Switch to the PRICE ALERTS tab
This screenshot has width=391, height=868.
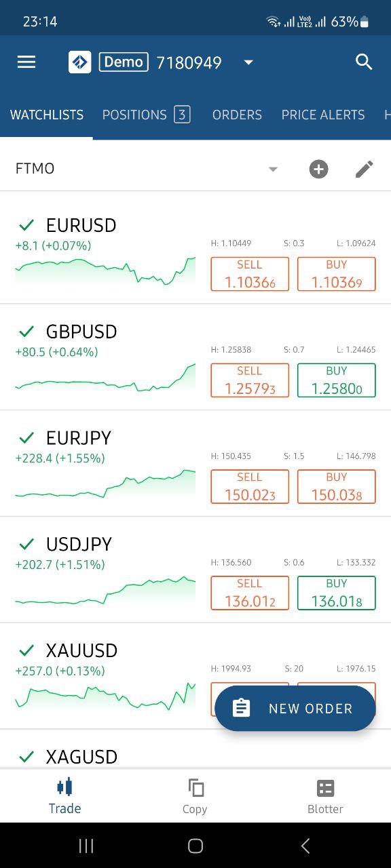click(x=323, y=115)
